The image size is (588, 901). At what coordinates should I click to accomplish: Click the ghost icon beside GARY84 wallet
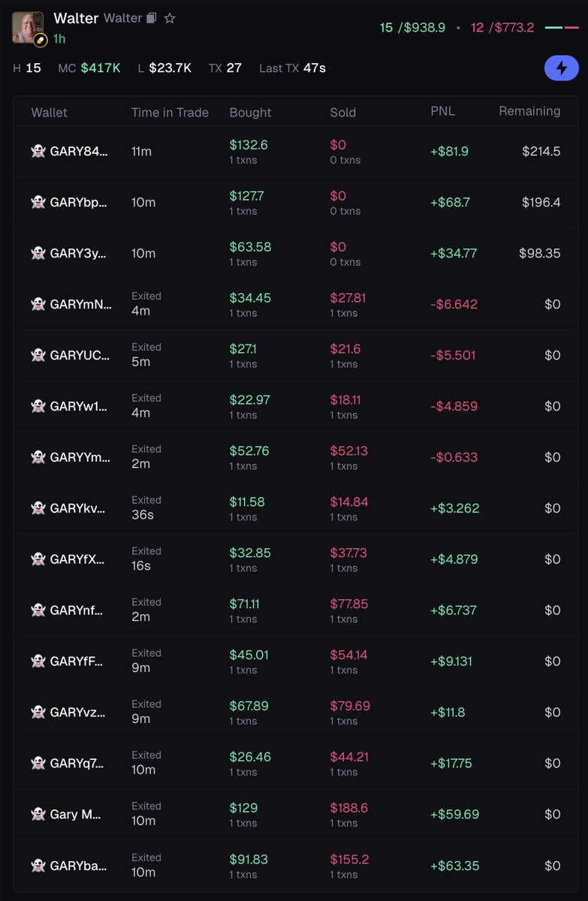38,152
